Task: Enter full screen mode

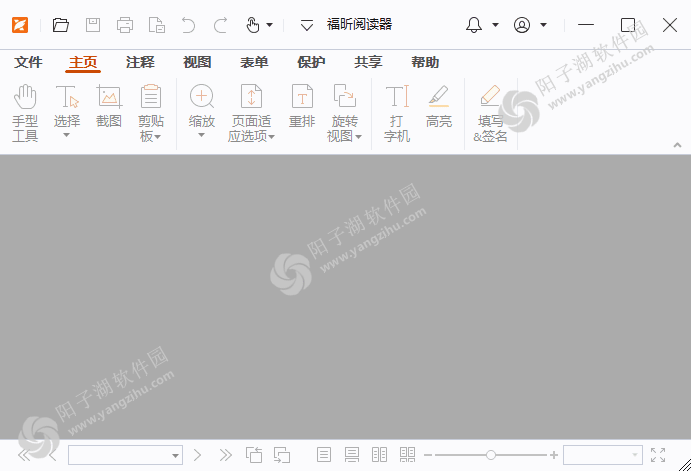Action: click(658, 455)
